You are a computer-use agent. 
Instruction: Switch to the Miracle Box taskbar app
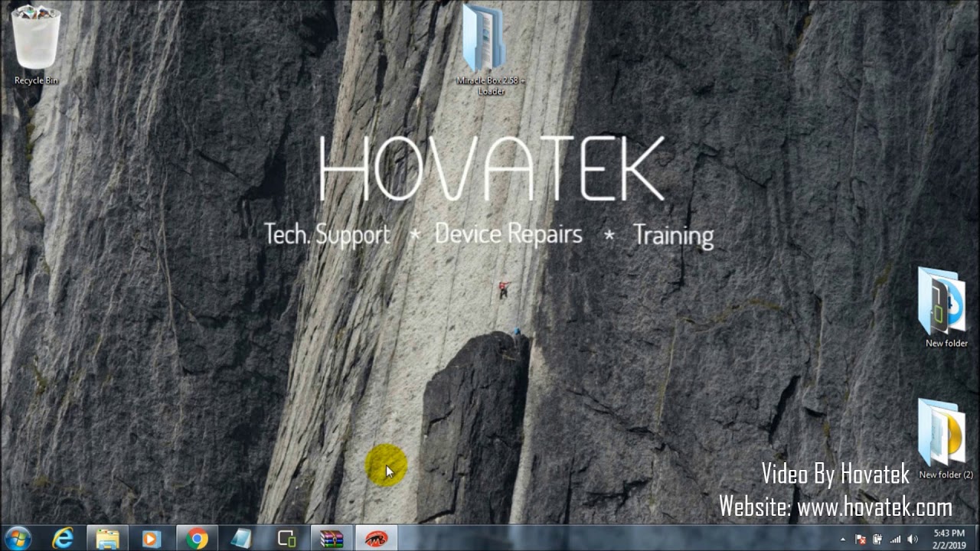tap(376, 539)
